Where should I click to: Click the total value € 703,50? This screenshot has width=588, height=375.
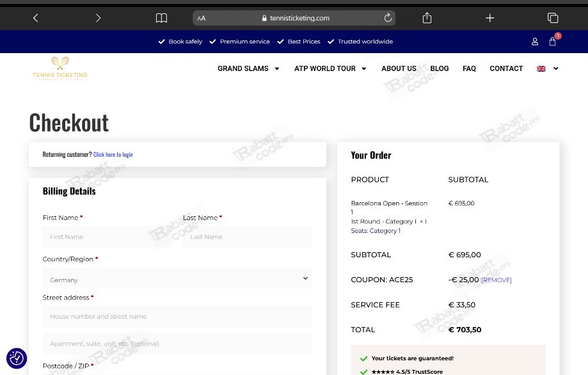pyautogui.click(x=465, y=330)
